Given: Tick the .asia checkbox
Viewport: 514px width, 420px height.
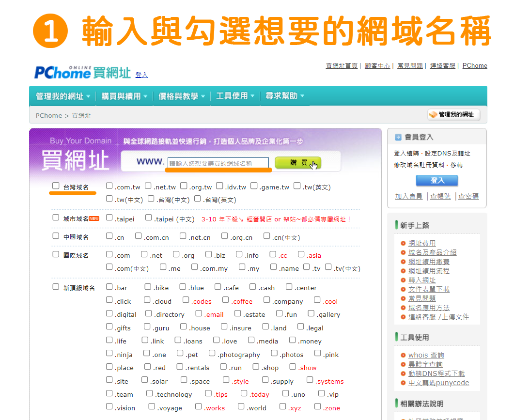Looking at the screenshot, I should click(301, 254).
